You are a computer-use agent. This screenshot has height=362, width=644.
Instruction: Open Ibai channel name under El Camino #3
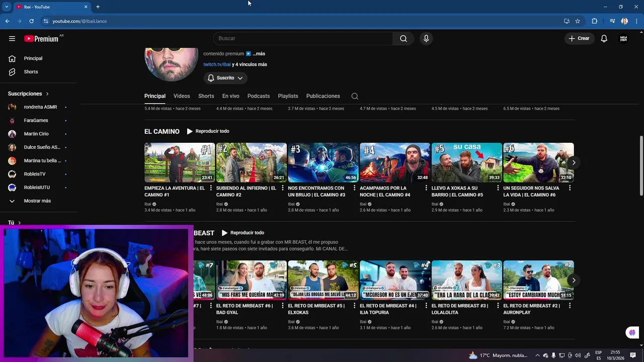(x=291, y=204)
